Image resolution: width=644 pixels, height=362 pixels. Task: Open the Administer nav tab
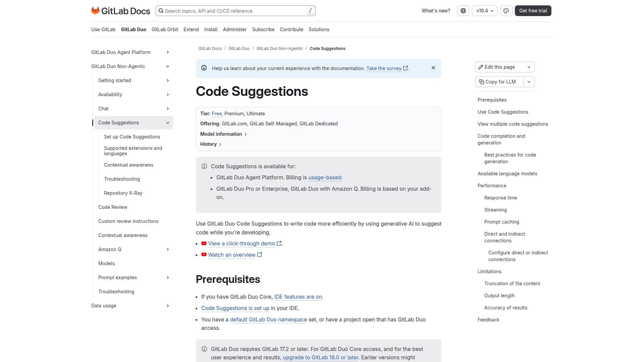coord(235,29)
